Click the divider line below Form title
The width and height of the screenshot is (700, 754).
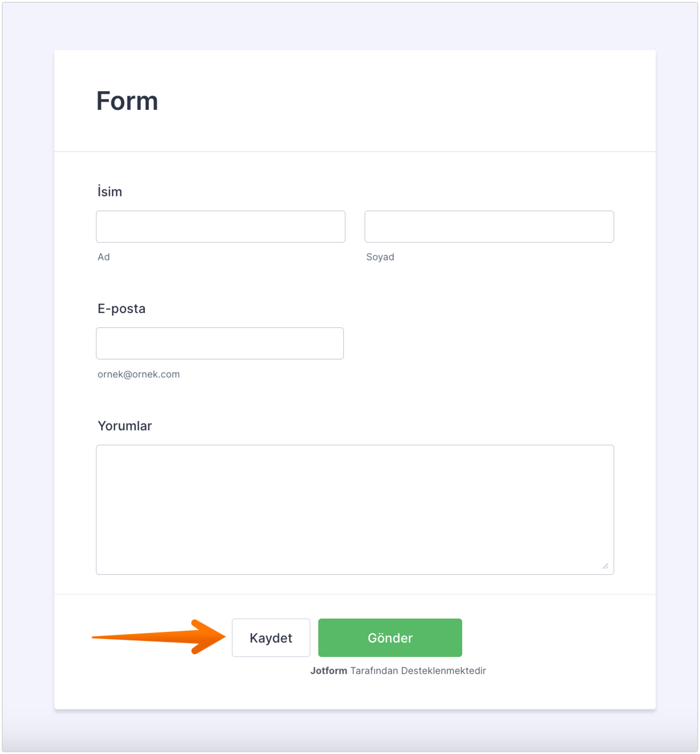(x=355, y=151)
